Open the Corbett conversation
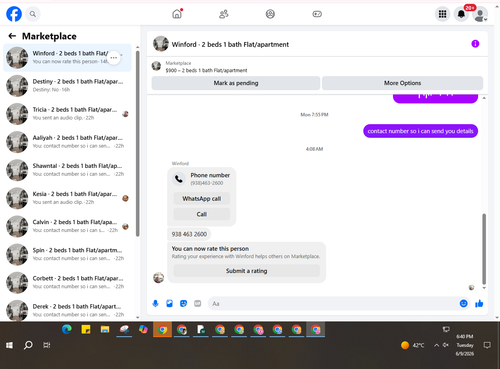The width and height of the screenshot is (500, 369). (x=67, y=282)
